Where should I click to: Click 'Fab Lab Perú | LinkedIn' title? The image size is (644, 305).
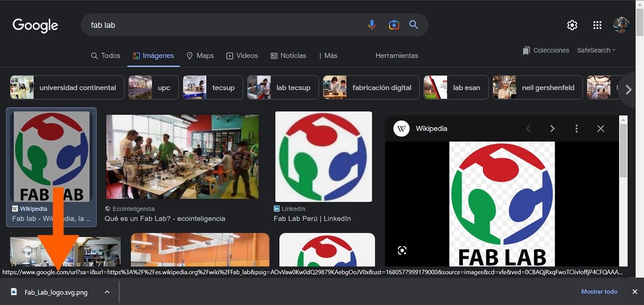pyautogui.click(x=312, y=219)
